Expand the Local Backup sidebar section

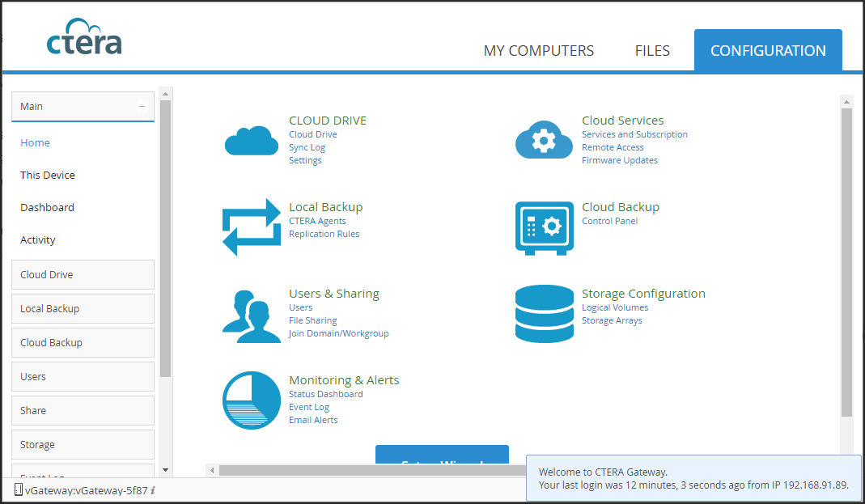[x=83, y=309]
